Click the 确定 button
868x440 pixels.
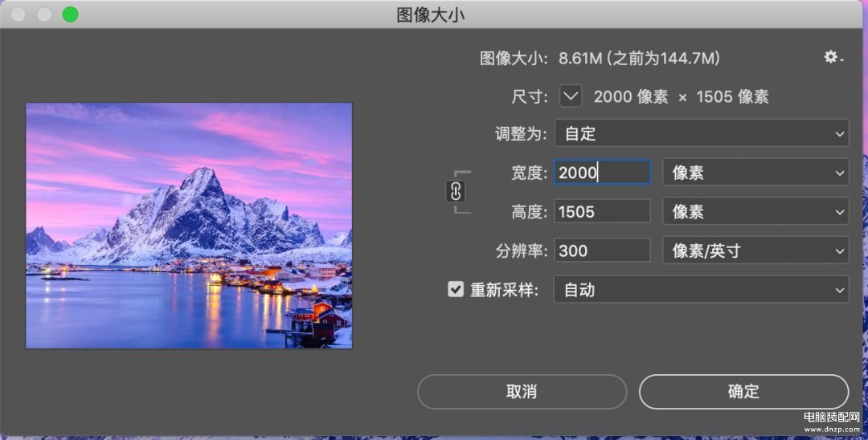743,391
